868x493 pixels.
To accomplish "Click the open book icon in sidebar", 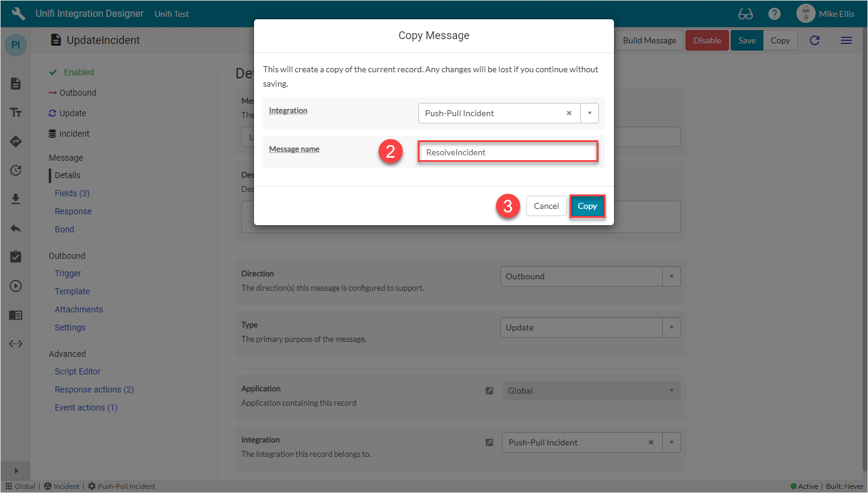I will click(16, 315).
